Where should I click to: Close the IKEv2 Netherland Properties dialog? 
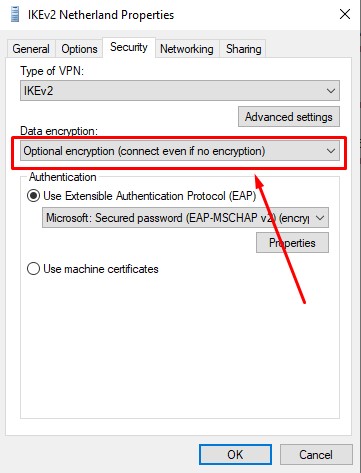345,14
